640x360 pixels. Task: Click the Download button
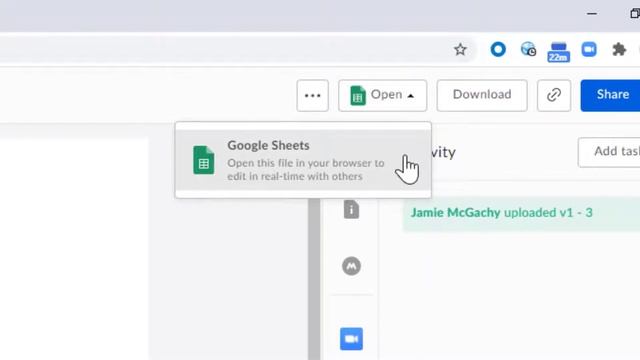point(482,96)
